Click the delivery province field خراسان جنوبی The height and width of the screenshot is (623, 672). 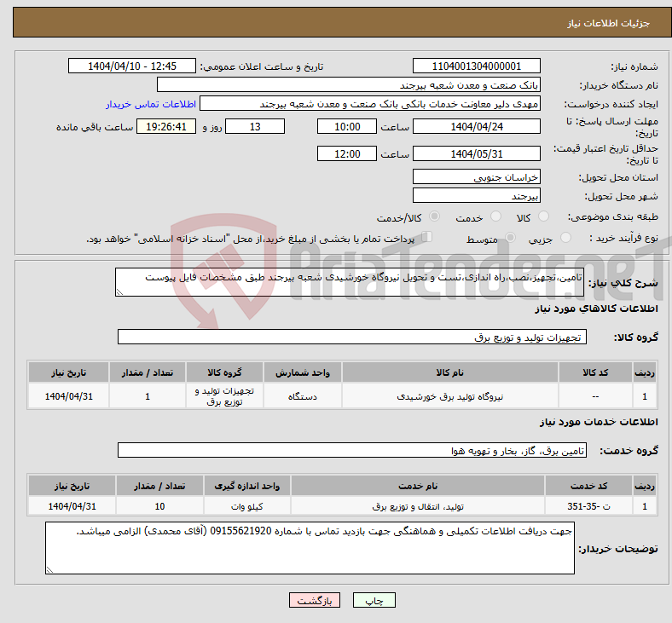[x=476, y=176]
